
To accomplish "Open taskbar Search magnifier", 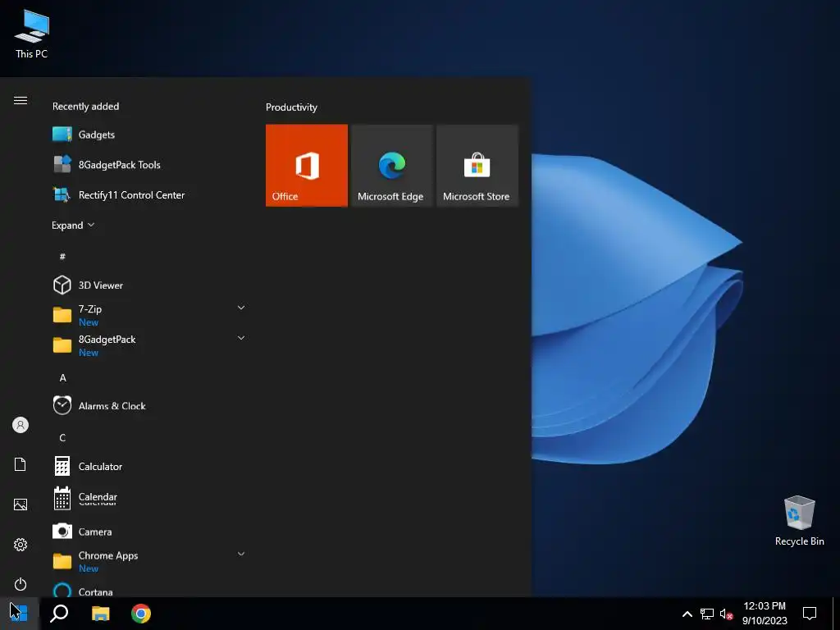I will coord(59,614).
